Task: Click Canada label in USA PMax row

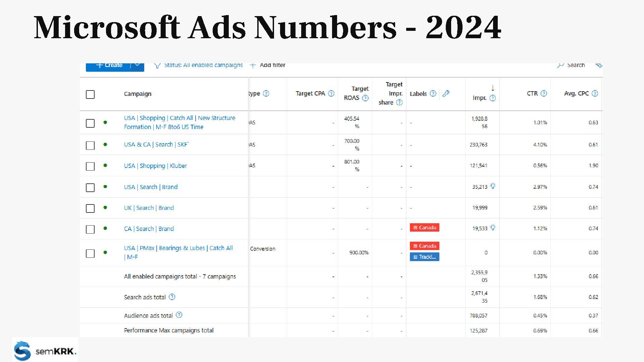Action: click(424, 246)
